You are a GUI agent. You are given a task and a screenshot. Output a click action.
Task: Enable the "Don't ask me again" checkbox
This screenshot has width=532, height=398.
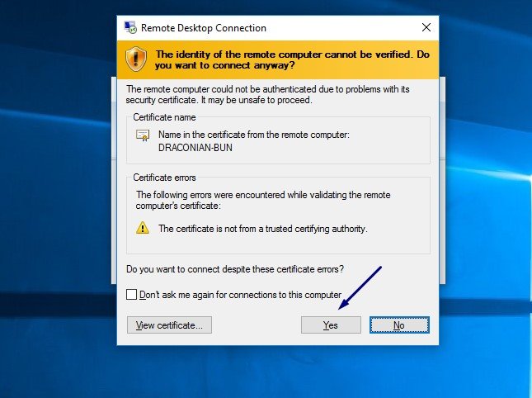point(132,294)
